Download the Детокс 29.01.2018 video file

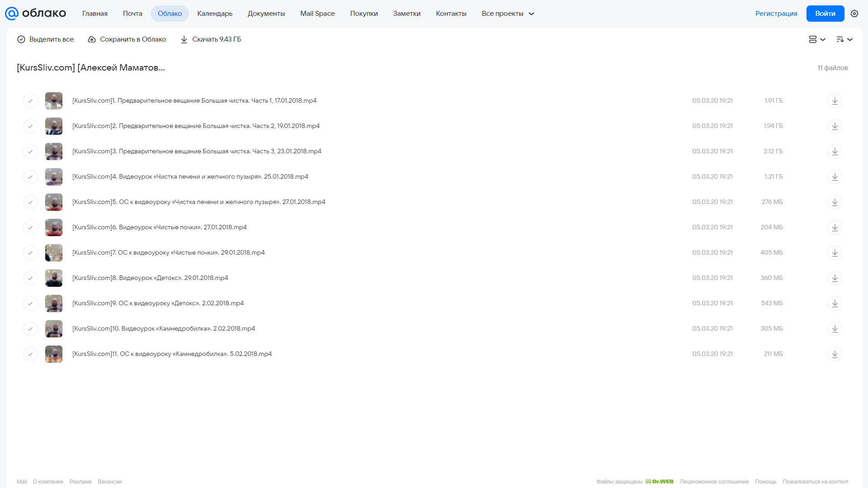coord(835,278)
